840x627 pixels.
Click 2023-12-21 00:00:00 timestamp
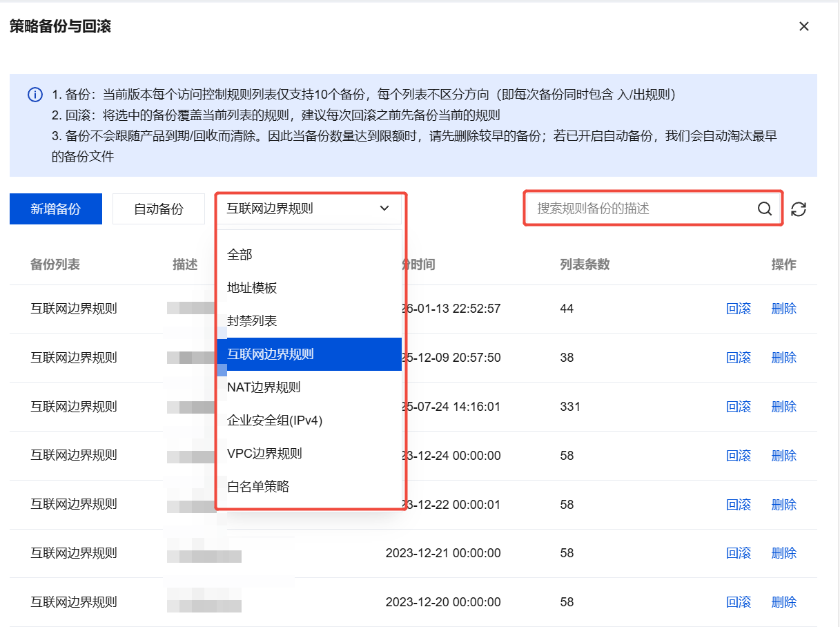coord(443,553)
